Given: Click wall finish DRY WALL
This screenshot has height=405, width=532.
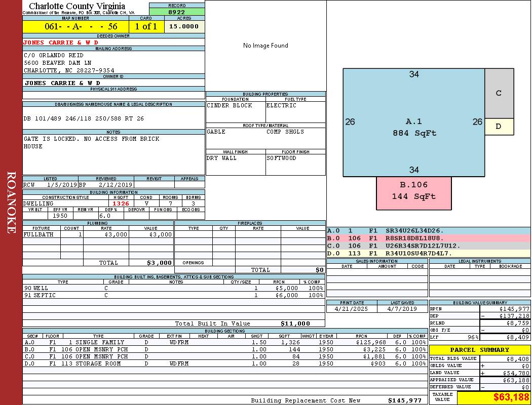Looking at the screenshot, I should (x=221, y=158).
